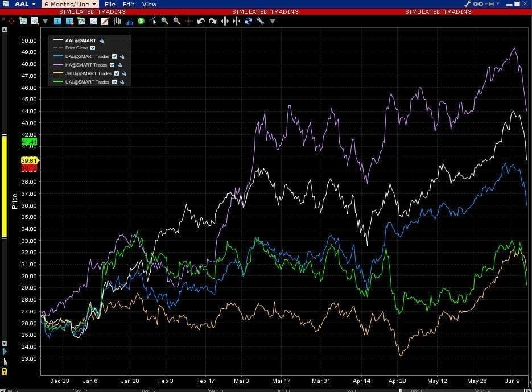Screen dimensions: 532x392
Task: Click the blue refresh chart icon
Action: tap(248, 22)
